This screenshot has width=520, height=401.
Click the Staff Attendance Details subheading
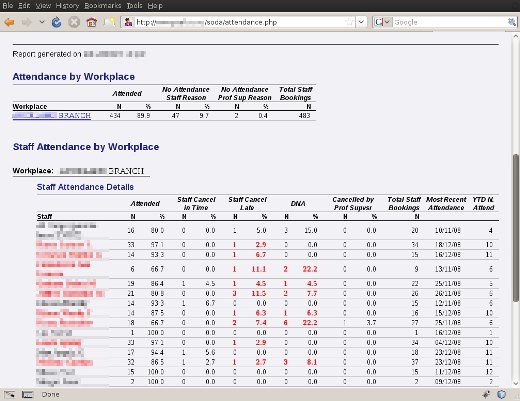tap(85, 187)
